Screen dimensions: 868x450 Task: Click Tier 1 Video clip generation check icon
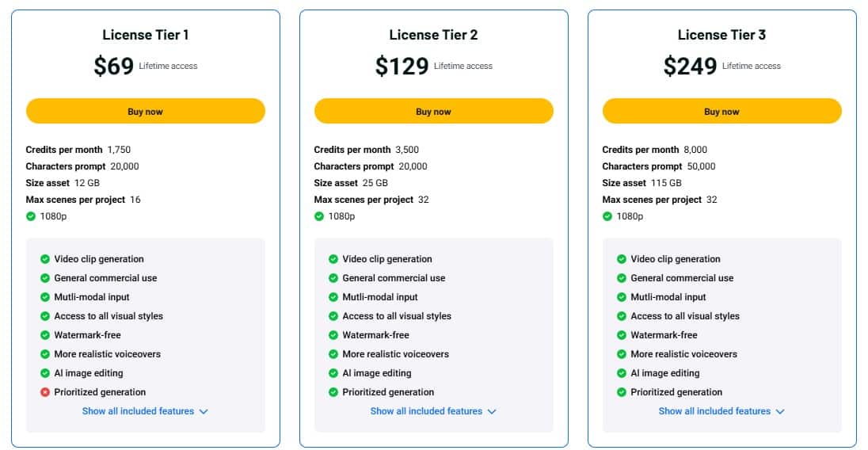click(x=45, y=259)
